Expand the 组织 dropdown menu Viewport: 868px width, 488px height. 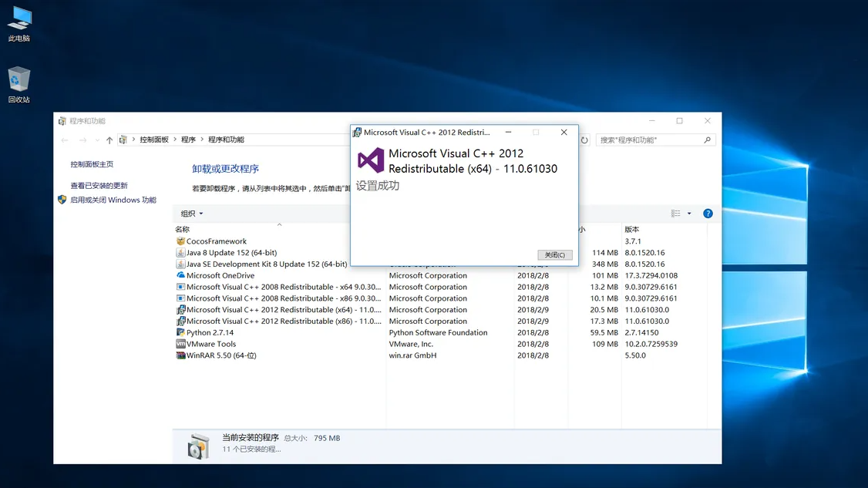coord(191,214)
